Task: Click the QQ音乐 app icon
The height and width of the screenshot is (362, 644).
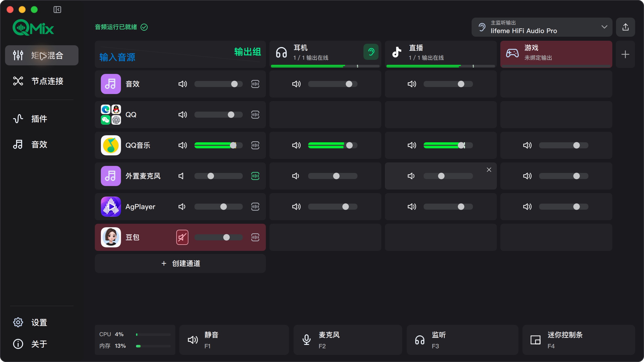Action: [x=111, y=145]
